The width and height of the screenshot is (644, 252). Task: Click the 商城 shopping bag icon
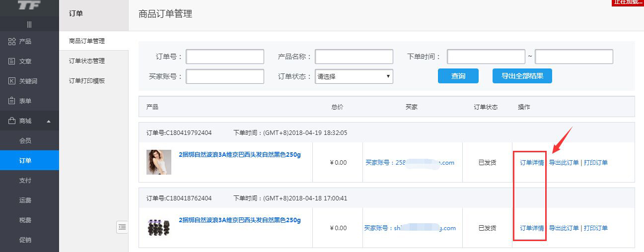(x=12, y=121)
